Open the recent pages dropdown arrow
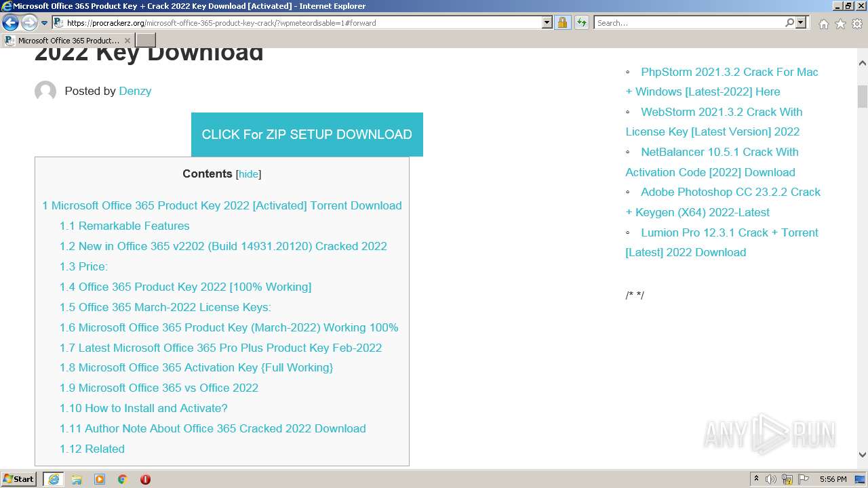This screenshot has height=488, width=868. (45, 23)
